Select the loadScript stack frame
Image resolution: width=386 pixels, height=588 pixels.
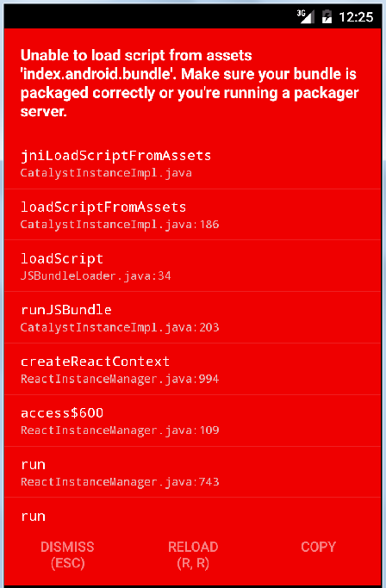tap(193, 266)
